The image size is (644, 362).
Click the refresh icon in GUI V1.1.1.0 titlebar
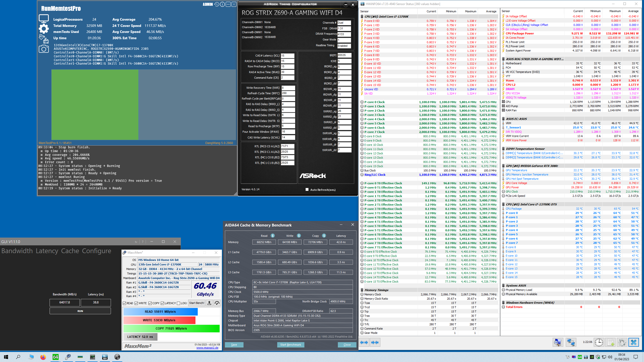[x=136, y=242]
